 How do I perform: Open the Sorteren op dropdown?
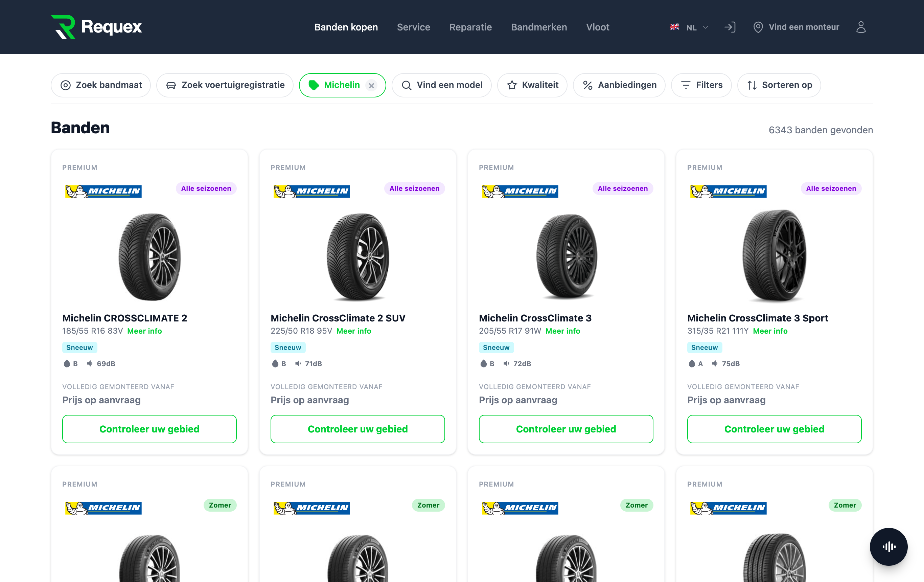click(x=779, y=85)
